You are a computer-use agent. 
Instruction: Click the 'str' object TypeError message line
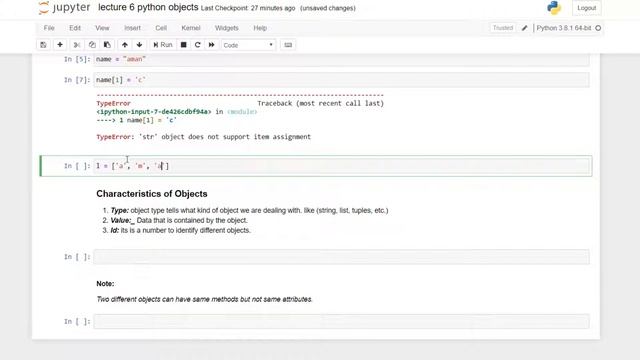click(204, 137)
